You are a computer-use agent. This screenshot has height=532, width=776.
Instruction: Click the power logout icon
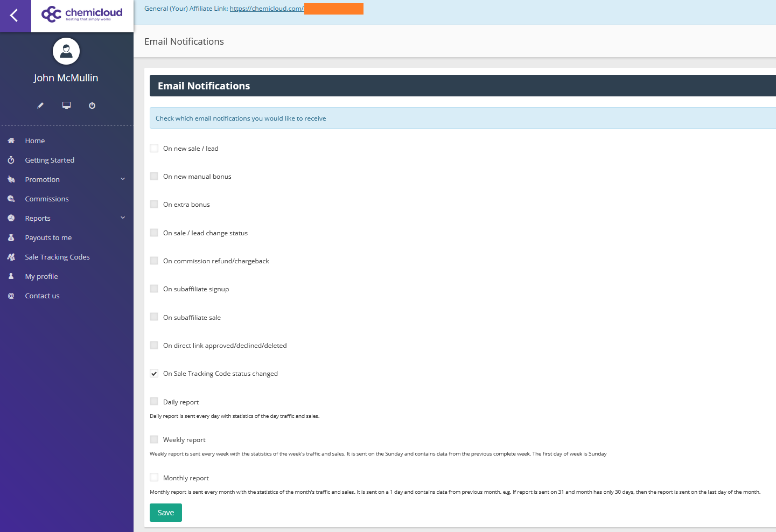pos(92,106)
